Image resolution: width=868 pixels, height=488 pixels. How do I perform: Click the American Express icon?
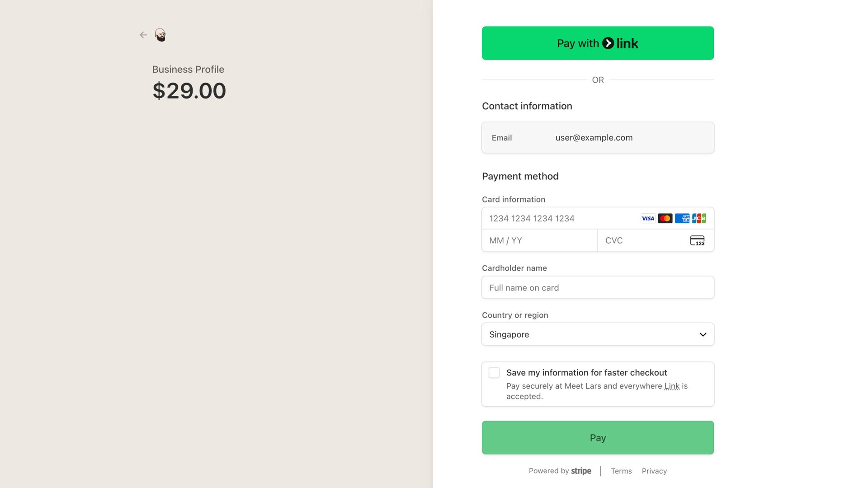pyautogui.click(x=682, y=219)
